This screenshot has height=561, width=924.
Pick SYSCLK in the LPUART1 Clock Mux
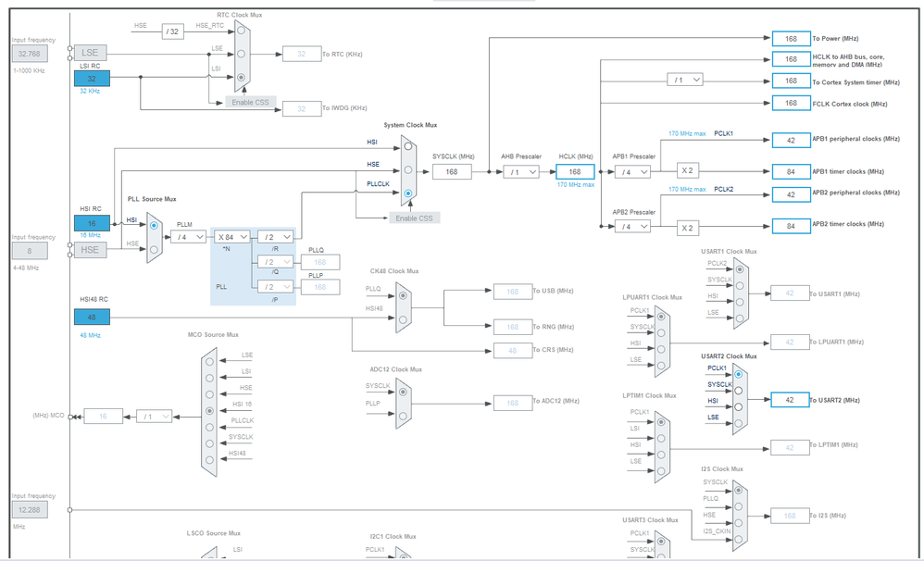click(661, 333)
